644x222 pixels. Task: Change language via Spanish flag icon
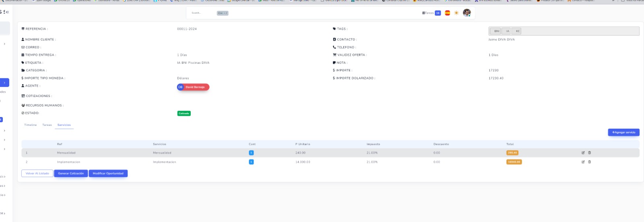click(x=447, y=13)
